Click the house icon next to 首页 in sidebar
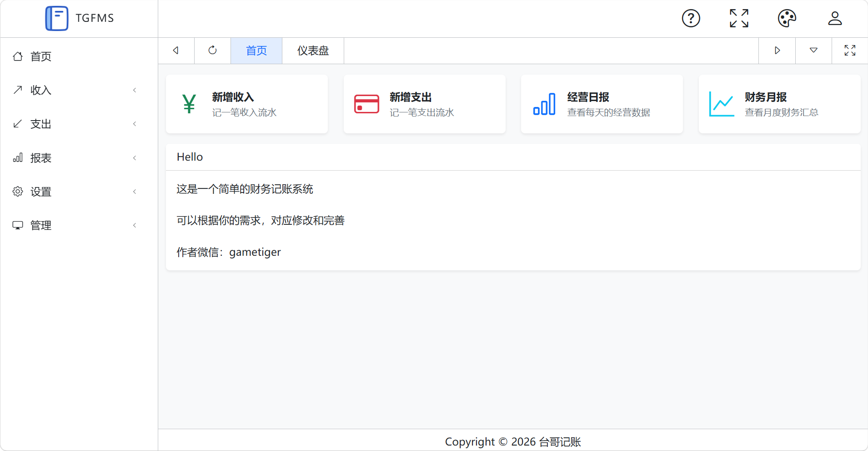868x451 pixels. point(18,56)
